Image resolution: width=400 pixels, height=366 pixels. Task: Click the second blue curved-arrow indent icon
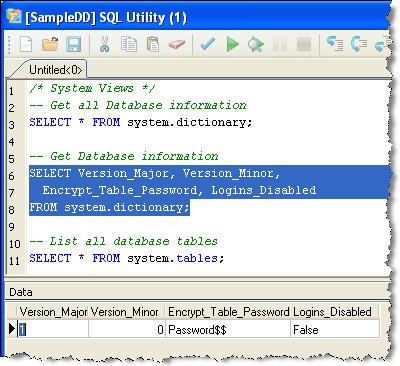click(359, 44)
